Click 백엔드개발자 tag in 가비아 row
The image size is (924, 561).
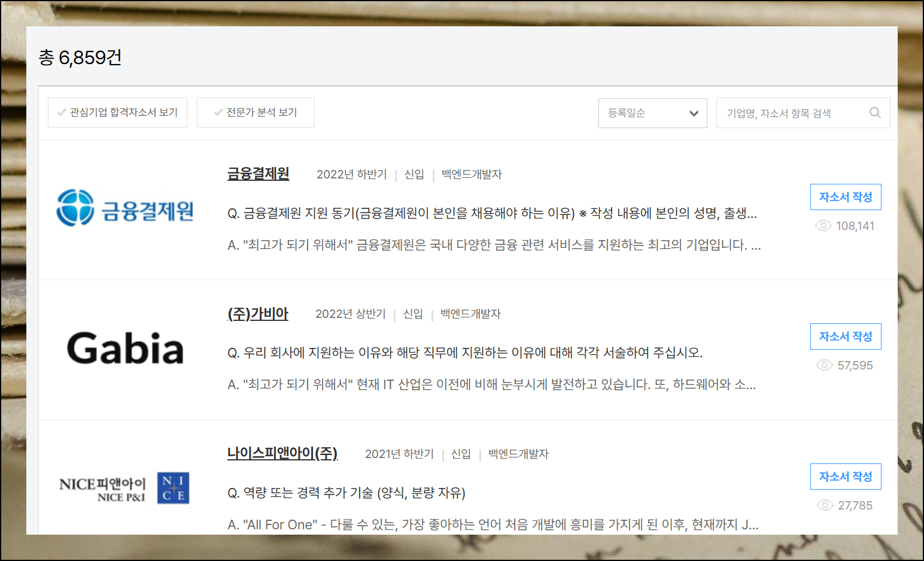pos(470,314)
